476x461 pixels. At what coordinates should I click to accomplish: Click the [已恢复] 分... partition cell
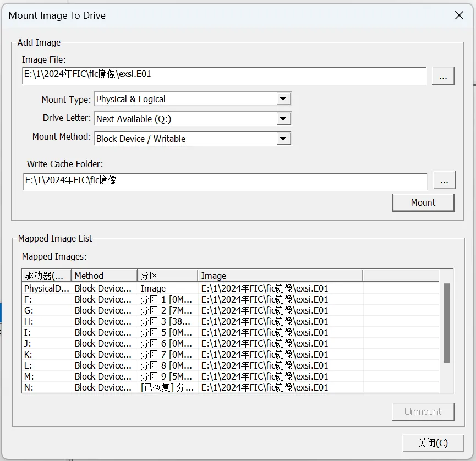(167, 387)
